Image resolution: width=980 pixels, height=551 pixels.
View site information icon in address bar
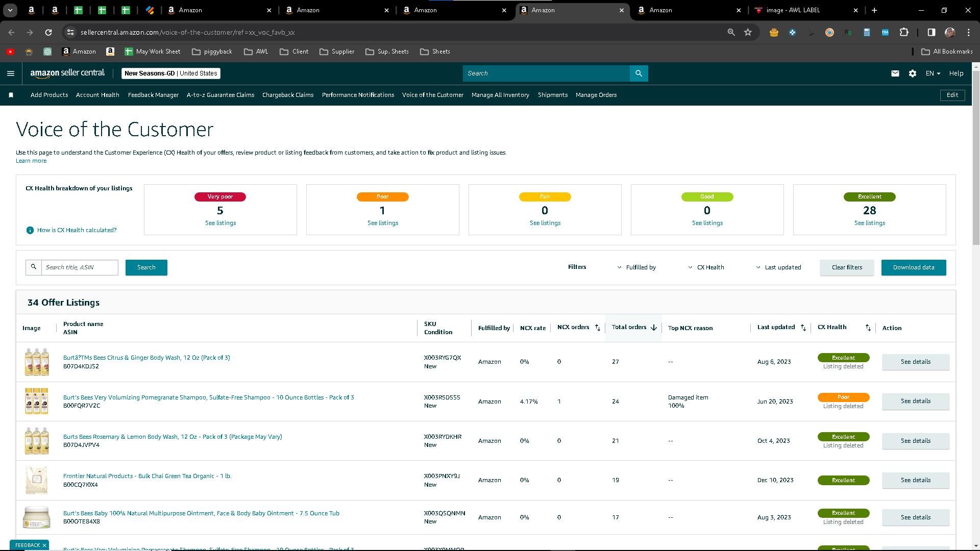(x=70, y=32)
